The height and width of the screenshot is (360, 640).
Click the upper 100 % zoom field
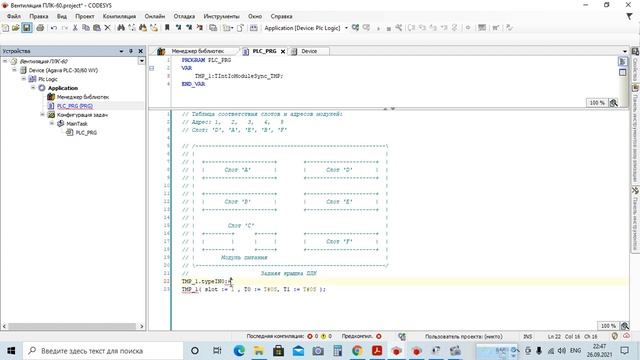597,103
